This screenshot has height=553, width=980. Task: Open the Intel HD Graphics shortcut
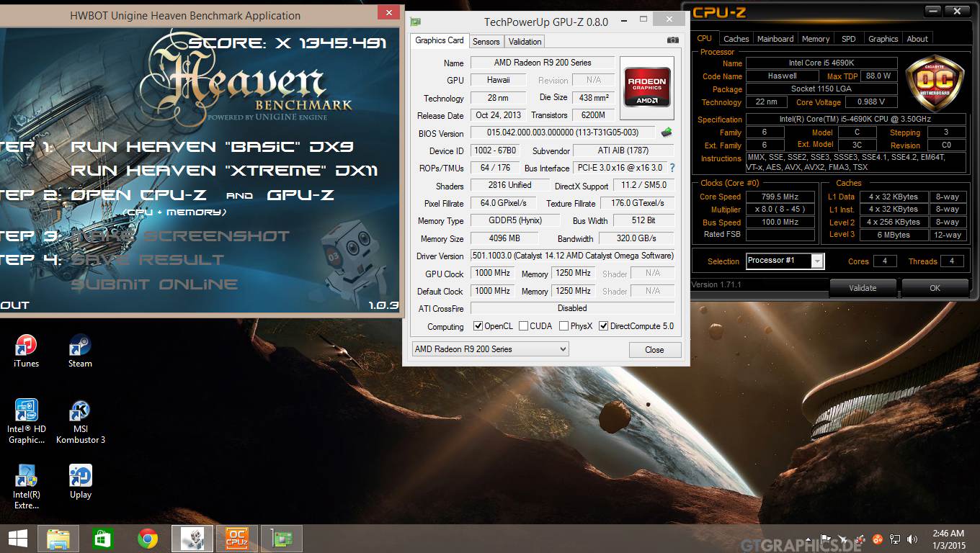(27, 422)
